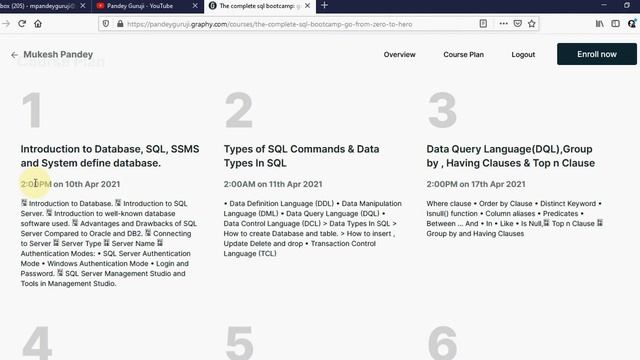
Task: Click description starting Where clause, Order by Clause
Action: point(515,218)
